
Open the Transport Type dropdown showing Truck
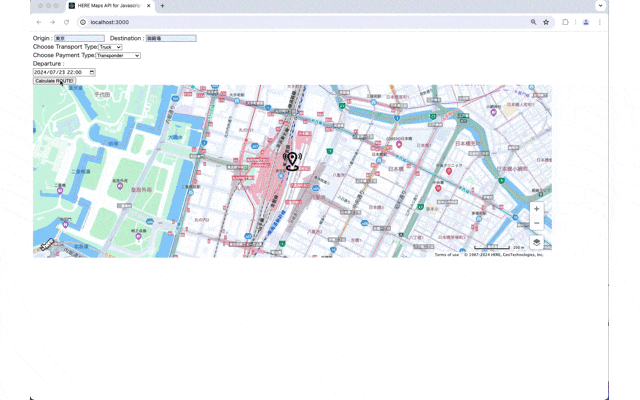pyautogui.click(x=110, y=47)
